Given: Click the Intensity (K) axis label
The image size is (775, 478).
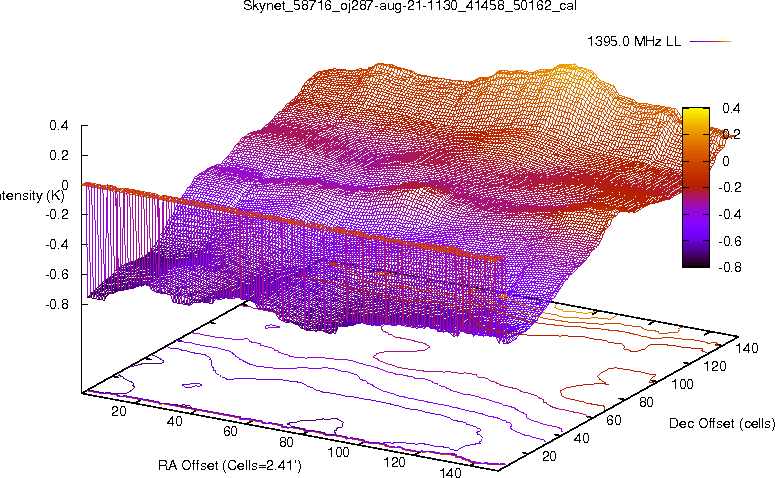Looking at the screenshot, I should pyautogui.click(x=32, y=195).
